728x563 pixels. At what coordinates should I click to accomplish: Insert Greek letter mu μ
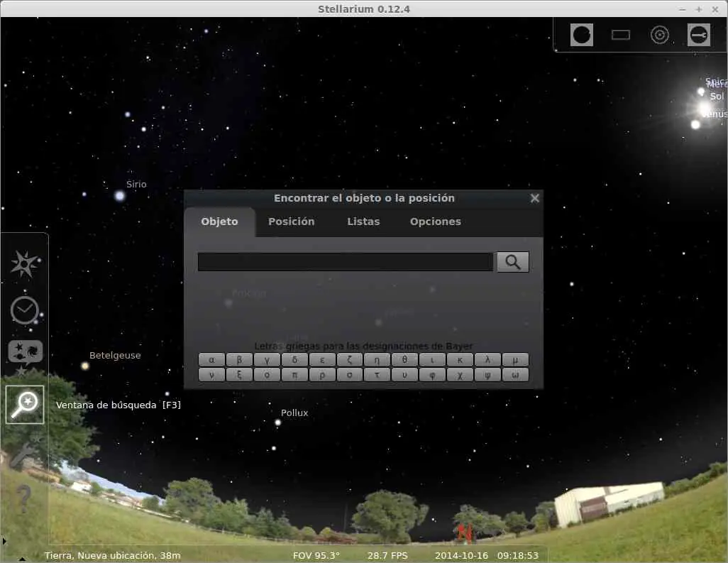(515, 359)
